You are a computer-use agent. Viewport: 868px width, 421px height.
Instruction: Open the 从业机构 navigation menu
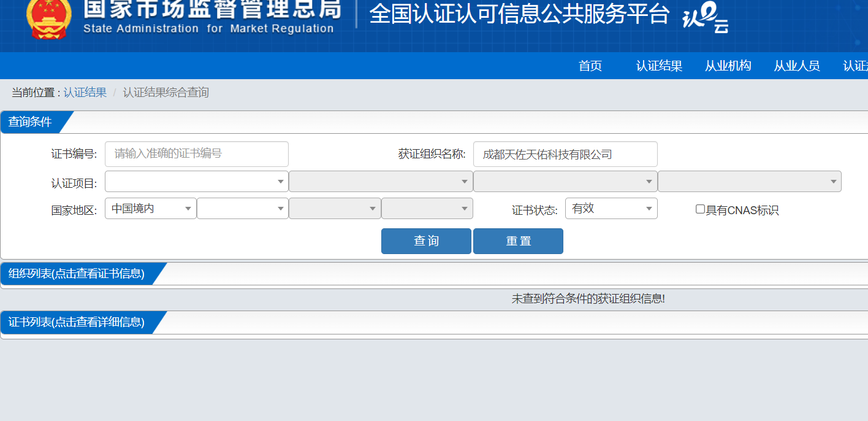[x=728, y=66]
